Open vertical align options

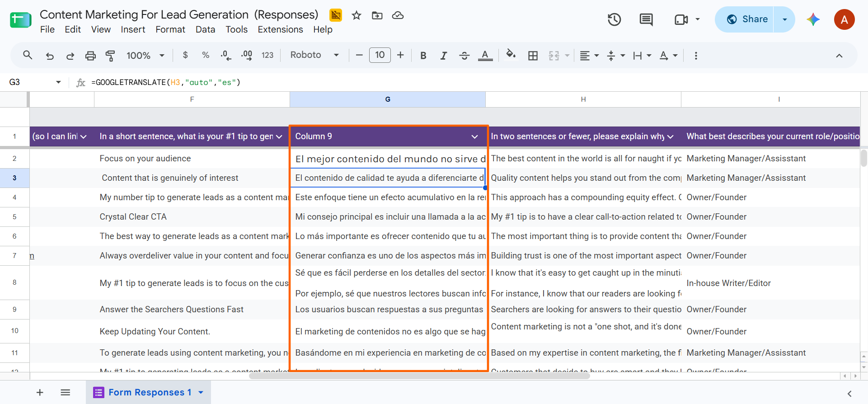616,55
